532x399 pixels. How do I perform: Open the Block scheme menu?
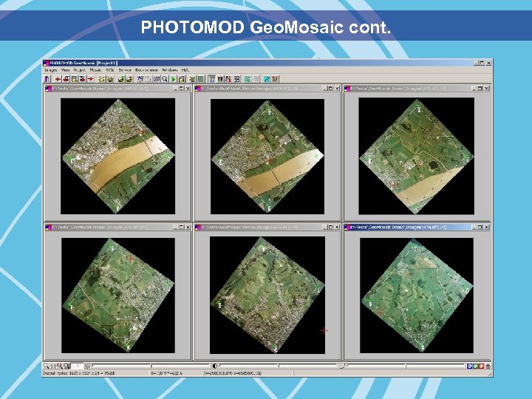tap(146, 70)
